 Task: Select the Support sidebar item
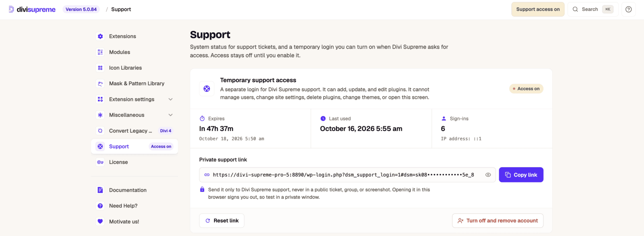(x=134, y=146)
